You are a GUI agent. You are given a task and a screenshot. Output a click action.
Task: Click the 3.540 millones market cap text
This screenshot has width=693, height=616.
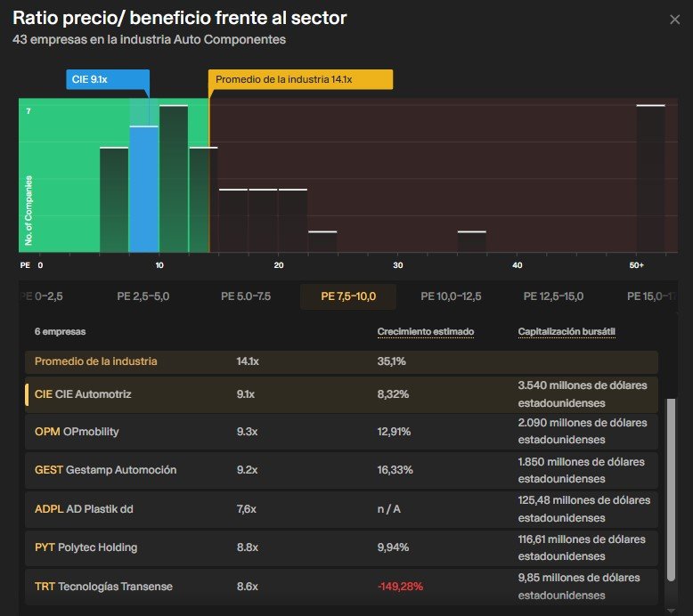(x=583, y=394)
